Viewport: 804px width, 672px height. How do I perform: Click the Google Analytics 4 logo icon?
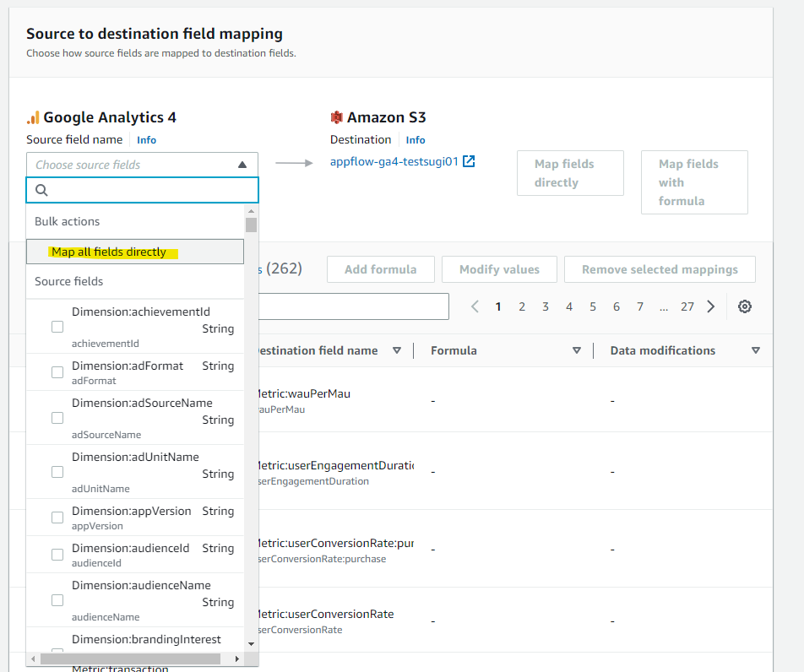click(33, 117)
